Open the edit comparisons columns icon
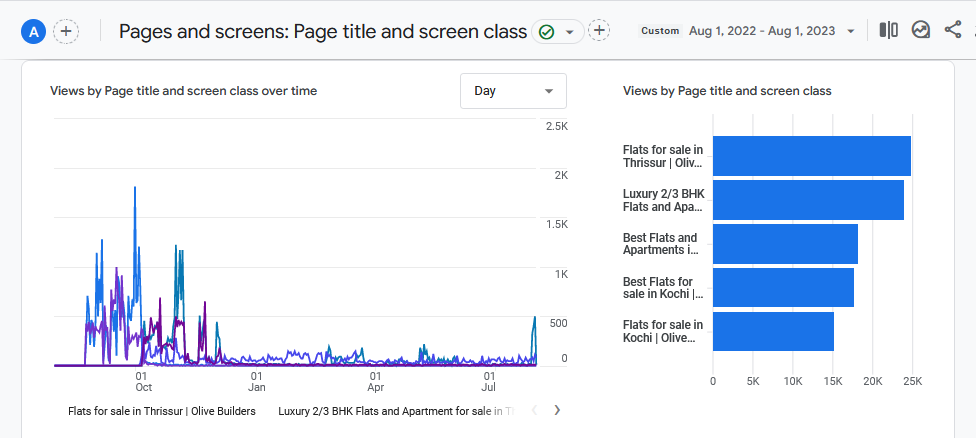The image size is (976, 438). click(x=888, y=30)
